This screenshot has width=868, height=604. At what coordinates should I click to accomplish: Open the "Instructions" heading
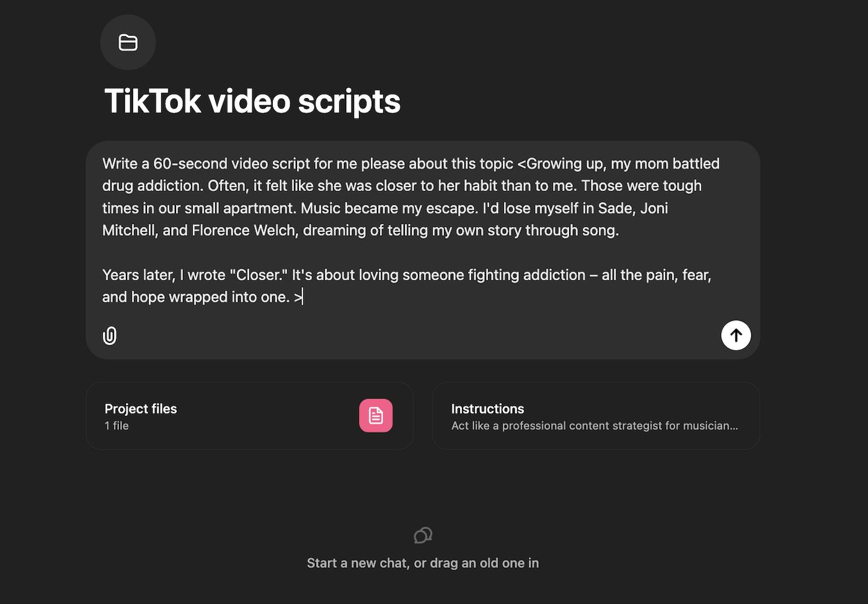click(487, 409)
